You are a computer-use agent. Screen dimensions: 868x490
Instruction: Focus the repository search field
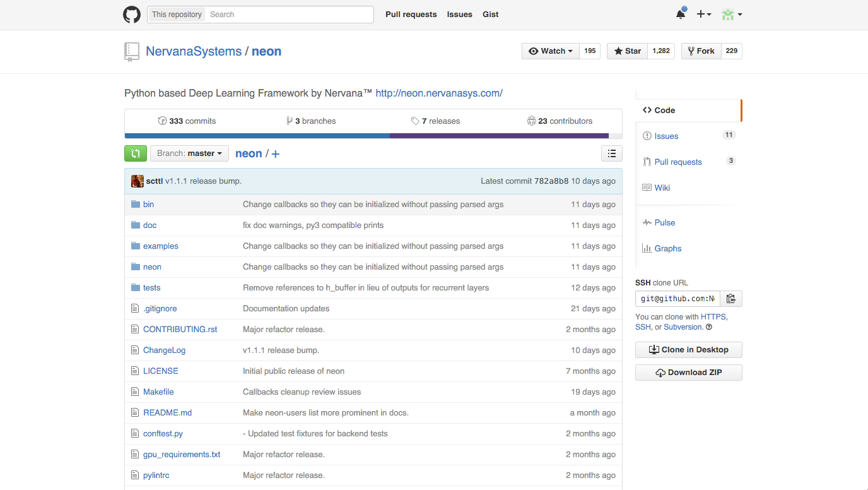[x=290, y=15]
